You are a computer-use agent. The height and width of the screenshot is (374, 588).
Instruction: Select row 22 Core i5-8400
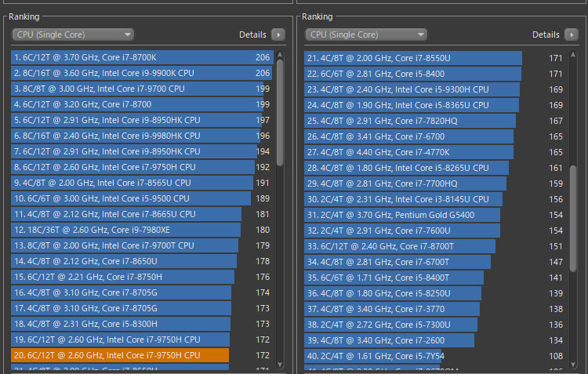point(435,74)
